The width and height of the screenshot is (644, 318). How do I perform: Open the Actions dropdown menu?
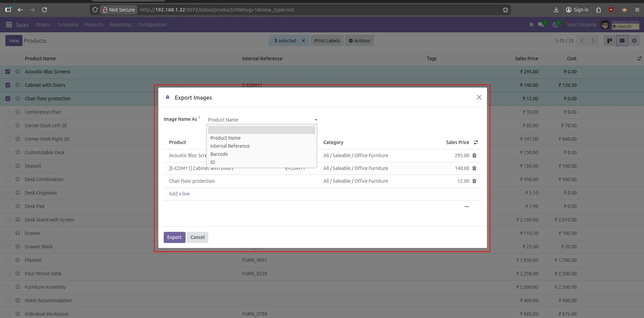coord(359,41)
